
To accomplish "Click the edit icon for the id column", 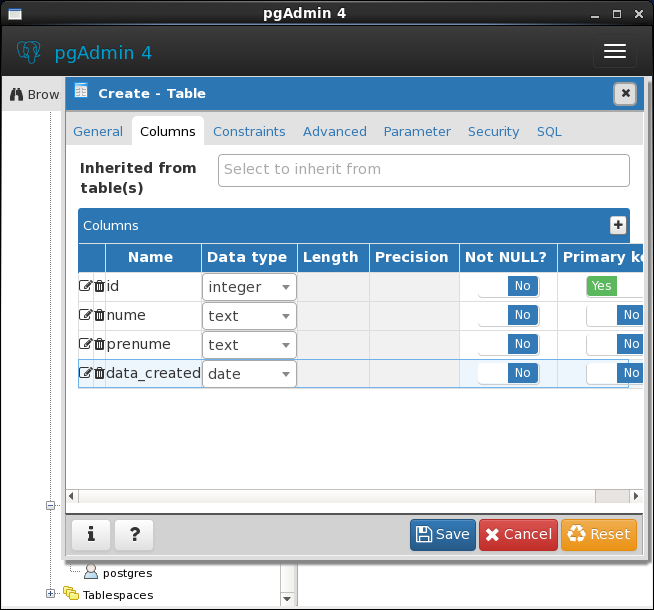I will 85,286.
